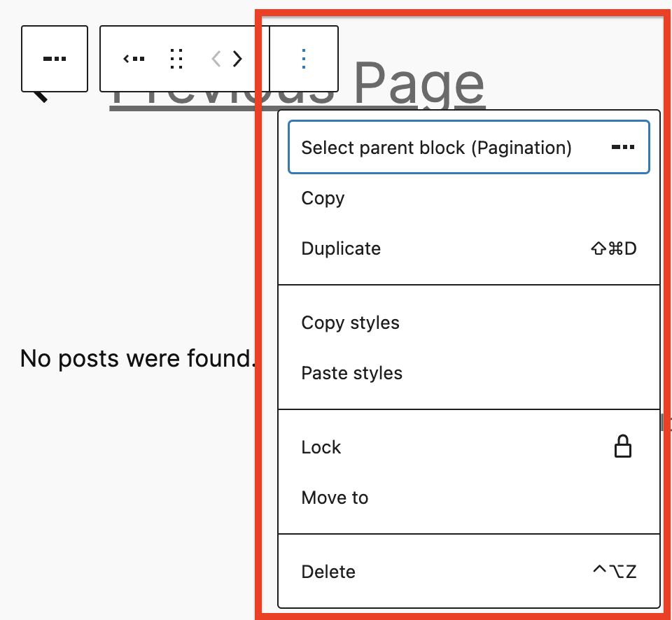Screen dimensions: 672x620
Task: Click the ellipsis icon in the leftmost toolbar box
Action: coord(55,59)
